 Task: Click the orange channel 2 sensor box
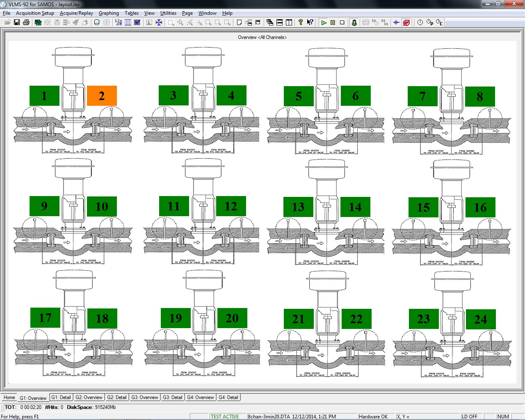tap(102, 96)
